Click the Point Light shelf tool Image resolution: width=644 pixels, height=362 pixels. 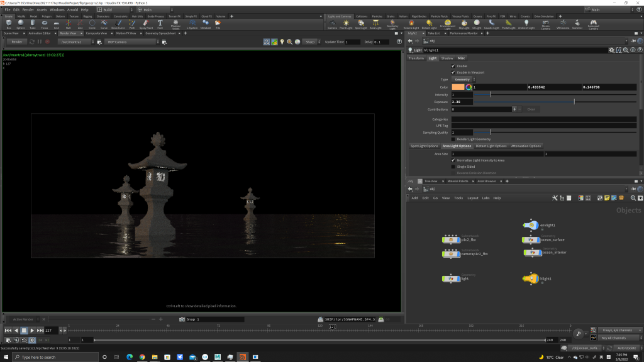[x=346, y=24]
